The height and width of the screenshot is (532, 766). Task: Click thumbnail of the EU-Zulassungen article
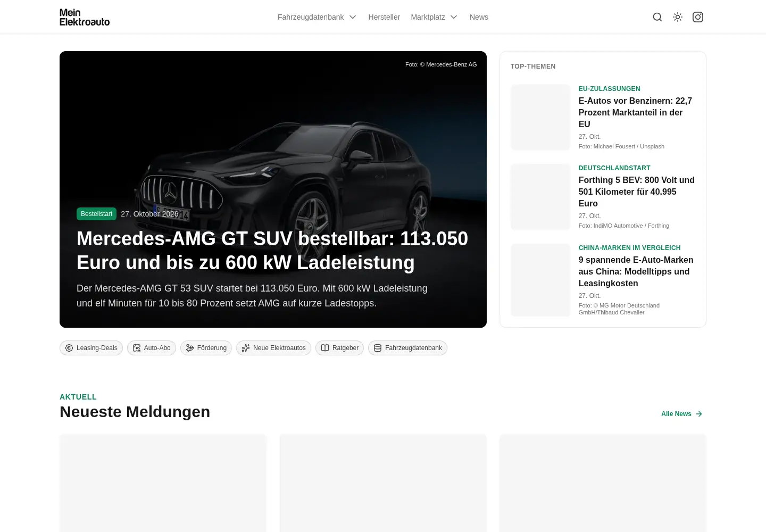pyautogui.click(x=540, y=117)
